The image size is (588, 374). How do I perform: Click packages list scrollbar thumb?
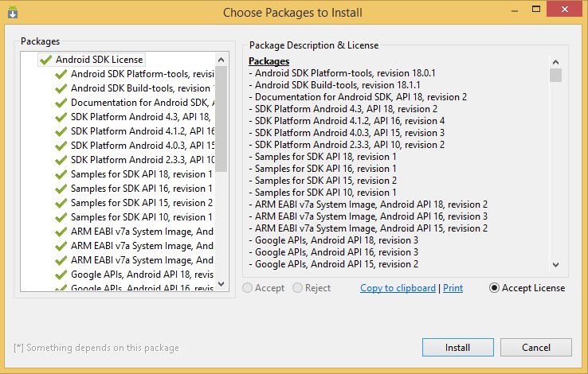[x=221, y=119]
